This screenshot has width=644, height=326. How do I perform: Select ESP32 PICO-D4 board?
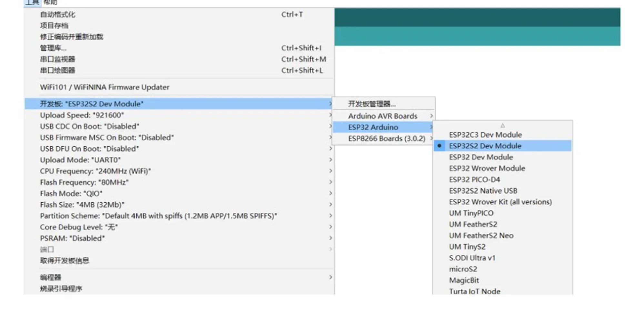503,179
